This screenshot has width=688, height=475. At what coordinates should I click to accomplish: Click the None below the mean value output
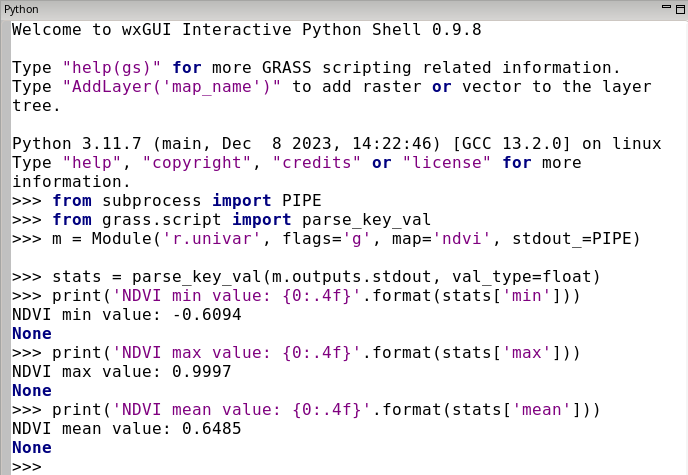[32, 448]
